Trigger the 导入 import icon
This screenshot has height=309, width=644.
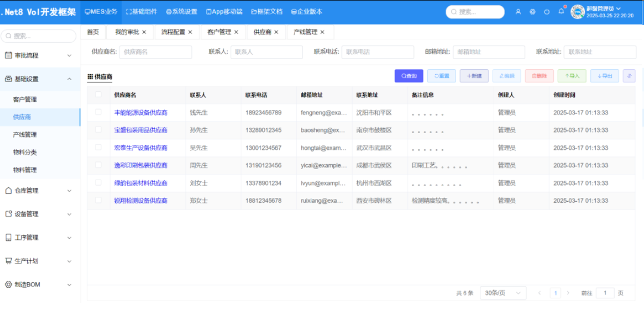572,76
